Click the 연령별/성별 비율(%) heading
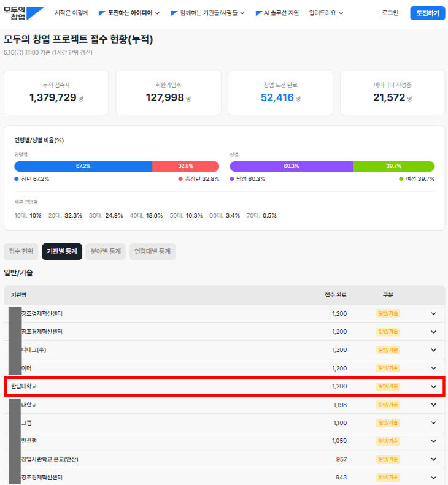The height and width of the screenshot is (485, 448). pyautogui.click(x=39, y=140)
